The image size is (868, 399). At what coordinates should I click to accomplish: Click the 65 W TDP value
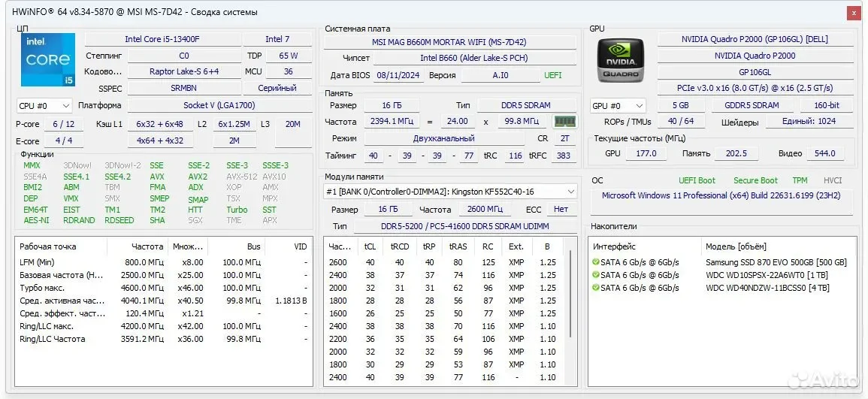pyautogui.click(x=289, y=56)
